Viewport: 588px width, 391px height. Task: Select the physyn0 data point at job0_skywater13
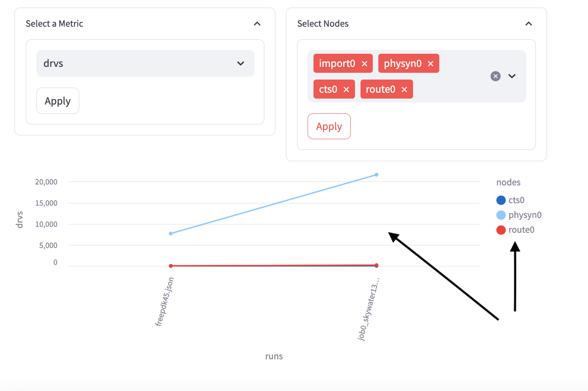click(376, 175)
